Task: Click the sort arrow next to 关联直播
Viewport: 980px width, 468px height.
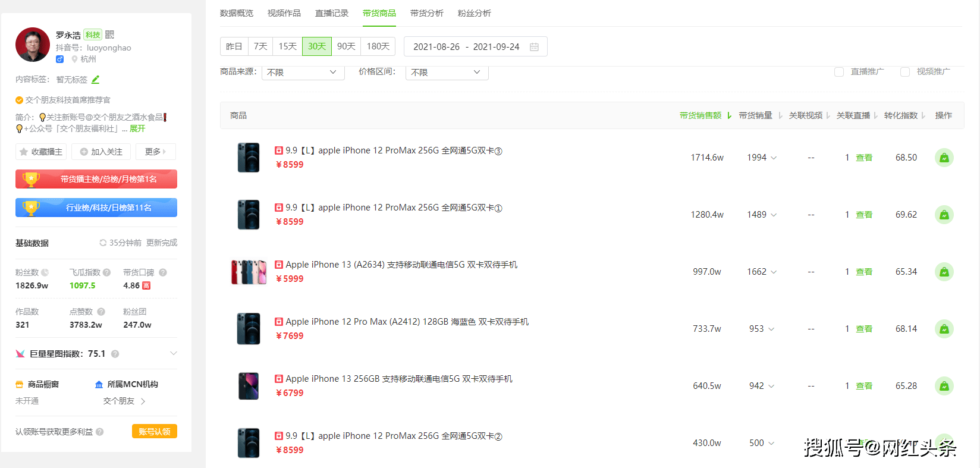Action: tap(875, 115)
